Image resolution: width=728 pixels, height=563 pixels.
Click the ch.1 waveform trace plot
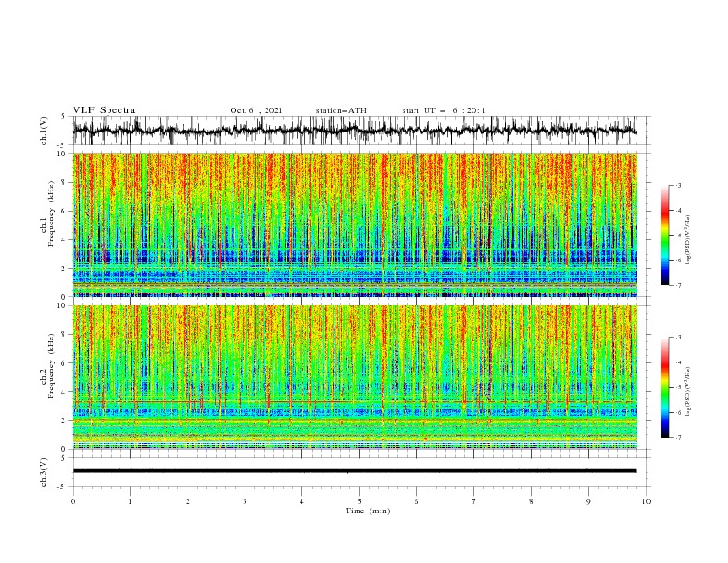point(354,131)
